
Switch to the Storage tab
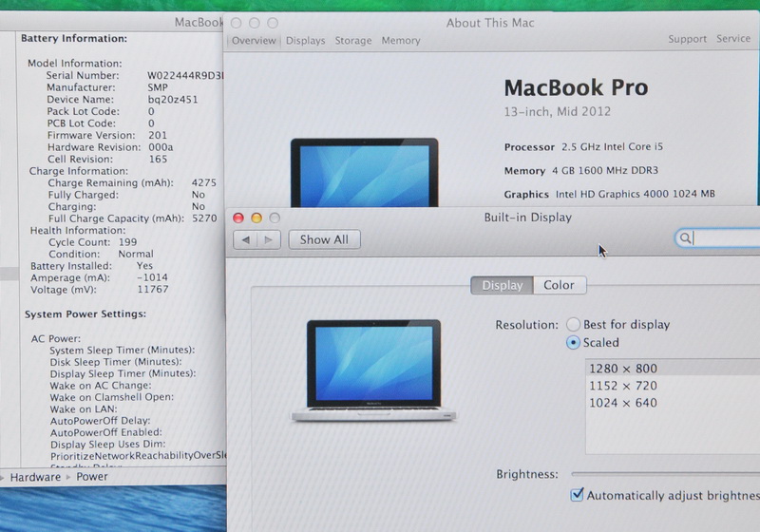[x=353, y=41]
